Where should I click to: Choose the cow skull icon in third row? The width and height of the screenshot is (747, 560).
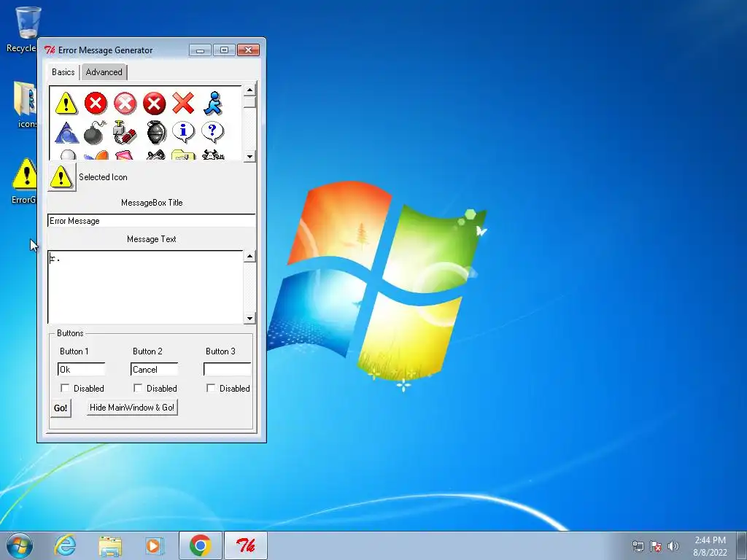(x=213, y=155)
